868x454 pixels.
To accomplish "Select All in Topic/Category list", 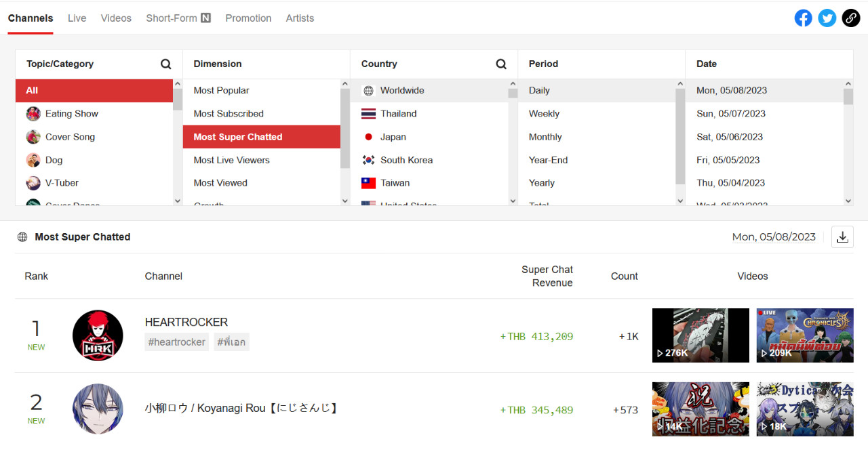I will pyautogui.click(x=94, y=91).
